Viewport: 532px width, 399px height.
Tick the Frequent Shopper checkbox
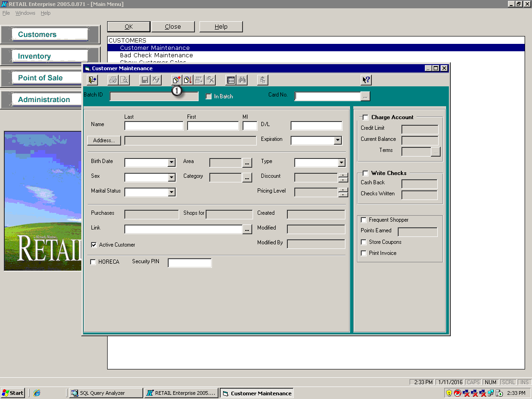[363, 220]
